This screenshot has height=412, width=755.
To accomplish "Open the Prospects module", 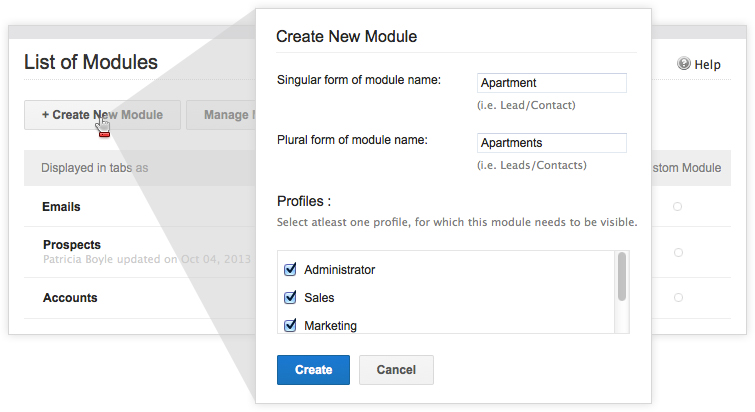I will click(72, 245).
